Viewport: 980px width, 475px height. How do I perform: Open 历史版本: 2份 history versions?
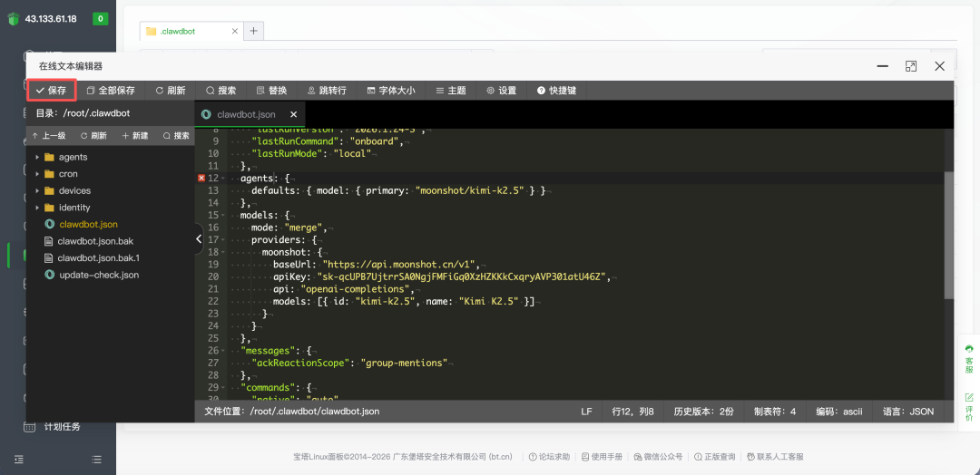point(704,412)
